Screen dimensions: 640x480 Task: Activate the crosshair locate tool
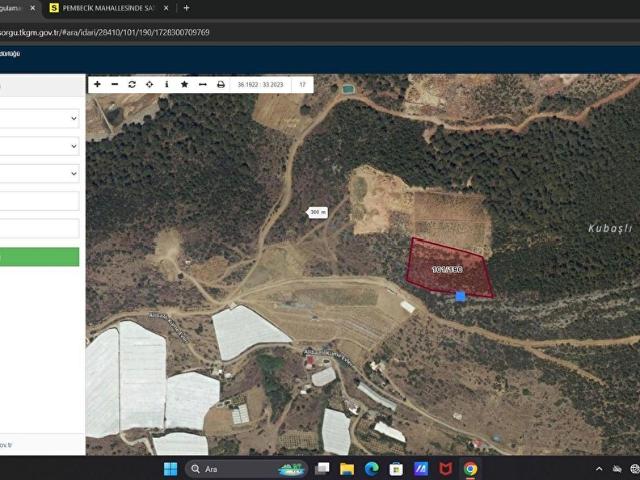(x=149, y=85)
